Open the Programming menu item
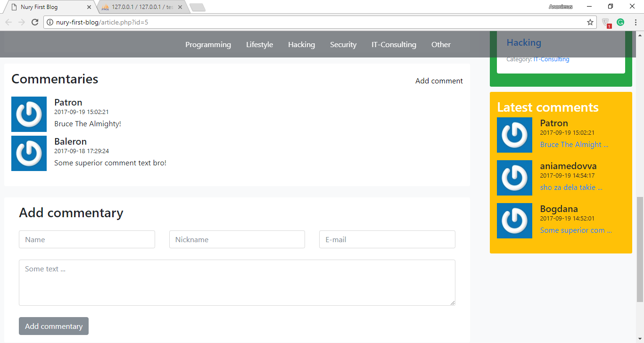 pyautogui.click(x=208, y=45)
